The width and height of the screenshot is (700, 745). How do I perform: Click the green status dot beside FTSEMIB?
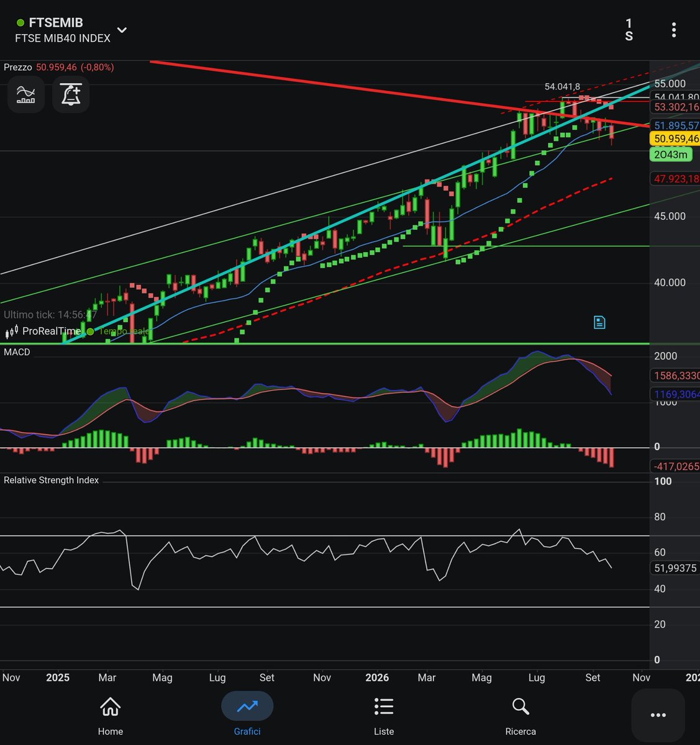point(20,24)
